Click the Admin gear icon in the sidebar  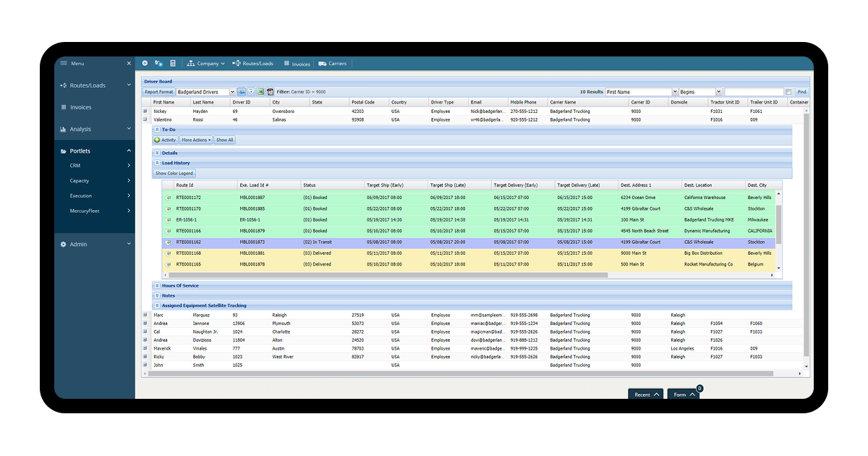[63, 245]
